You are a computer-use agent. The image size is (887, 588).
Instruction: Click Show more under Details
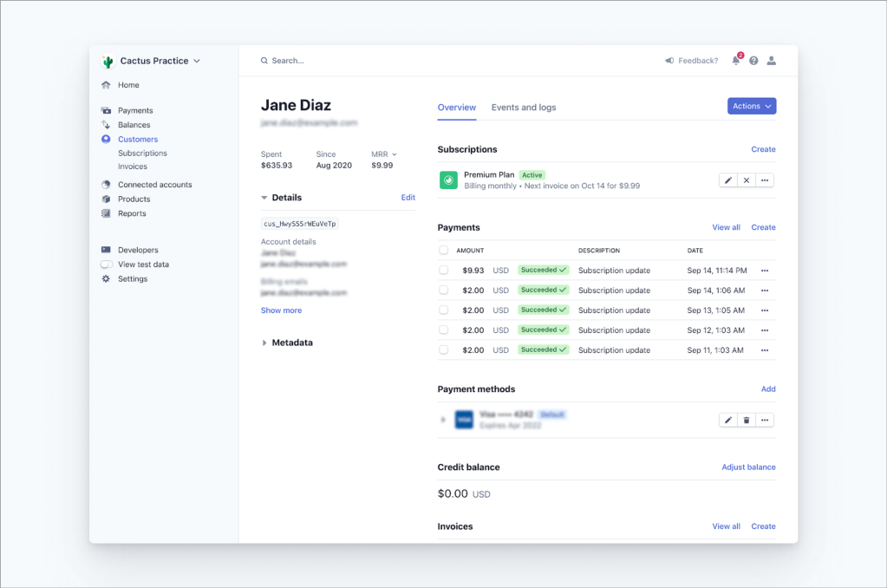[281, 310]
